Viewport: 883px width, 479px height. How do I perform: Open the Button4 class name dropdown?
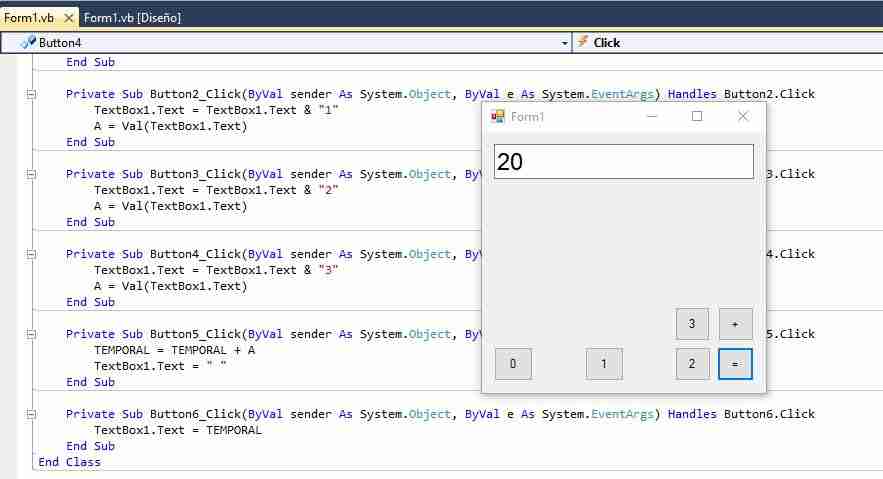(x=564, y=43)
